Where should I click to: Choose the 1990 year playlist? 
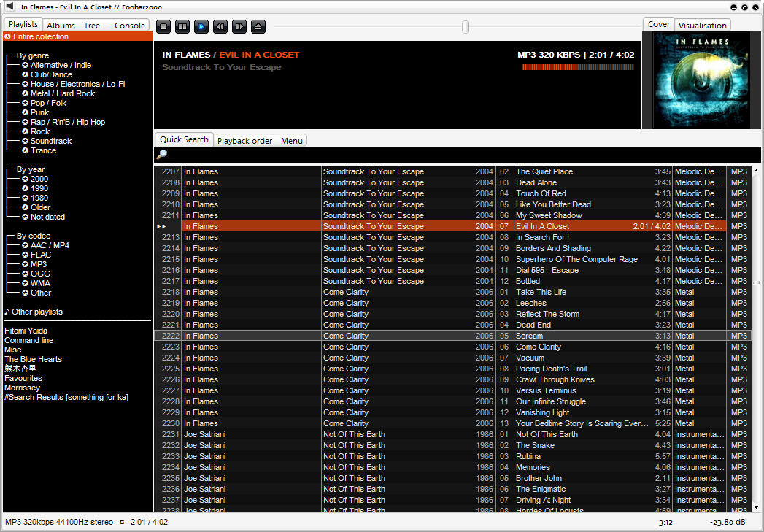(x=39, y=188)
